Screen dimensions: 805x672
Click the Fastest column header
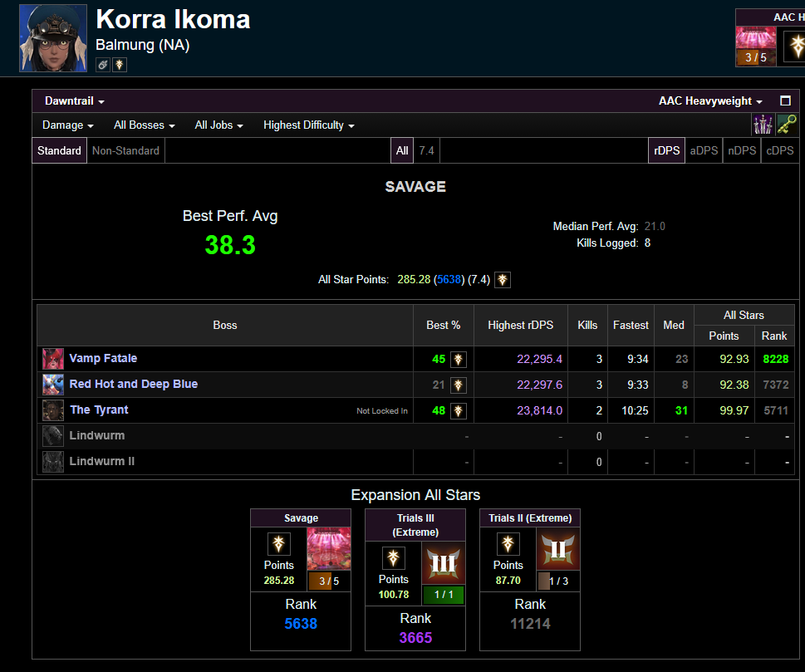[x=631, y=325]
